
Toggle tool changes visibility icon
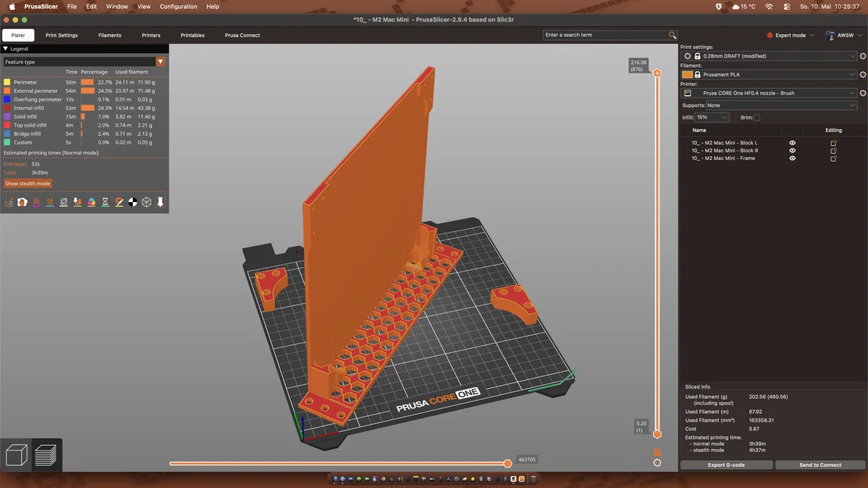click(77, 202)
